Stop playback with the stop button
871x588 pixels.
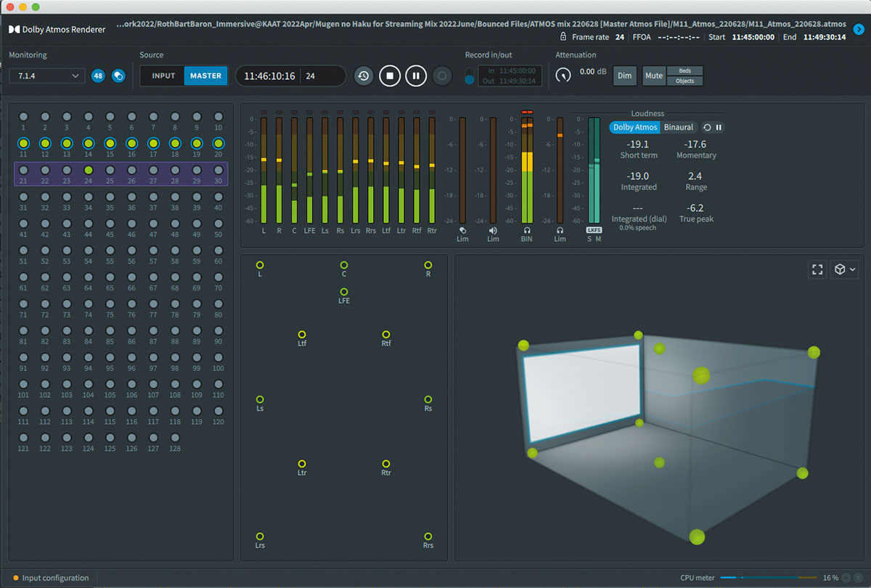[390, 75]
